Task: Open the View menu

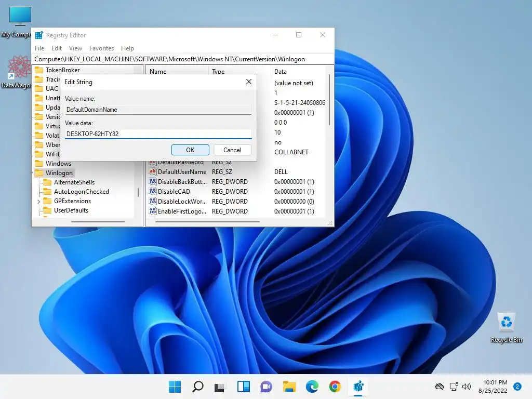Action: (x=75, y=48)
